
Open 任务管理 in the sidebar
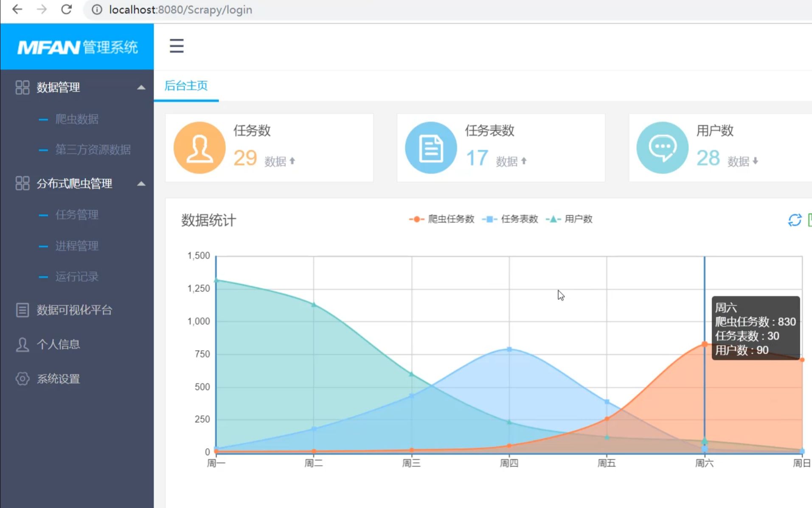77,214
